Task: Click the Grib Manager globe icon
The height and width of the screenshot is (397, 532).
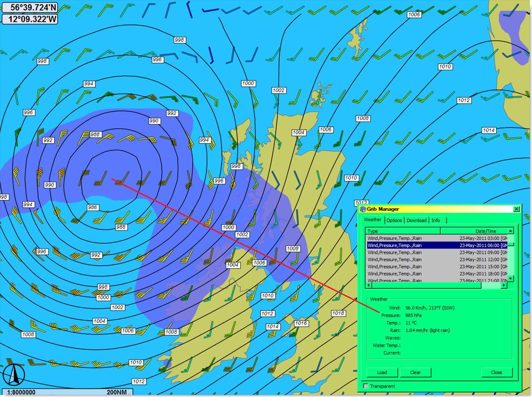Action: click(x=363, y=209)
